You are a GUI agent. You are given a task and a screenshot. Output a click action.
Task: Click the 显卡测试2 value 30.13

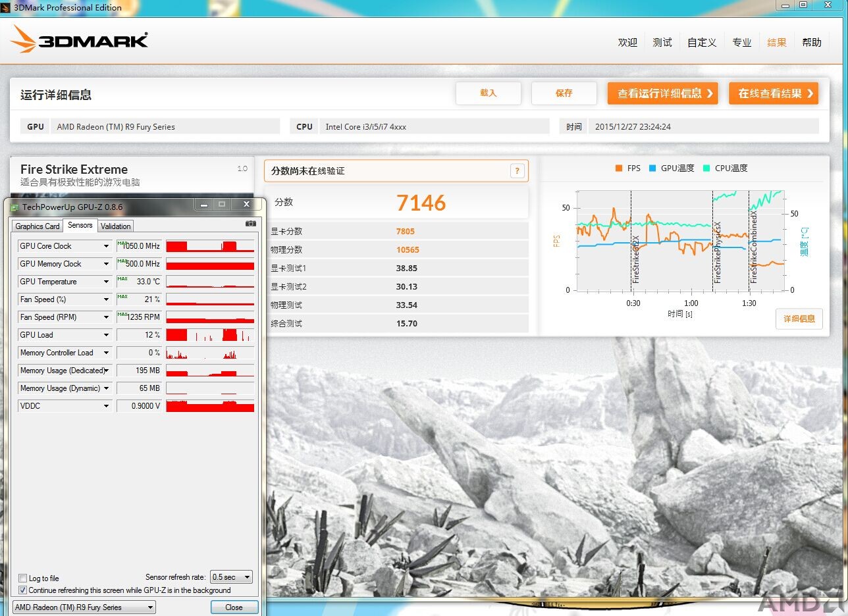tap(407, 287)
